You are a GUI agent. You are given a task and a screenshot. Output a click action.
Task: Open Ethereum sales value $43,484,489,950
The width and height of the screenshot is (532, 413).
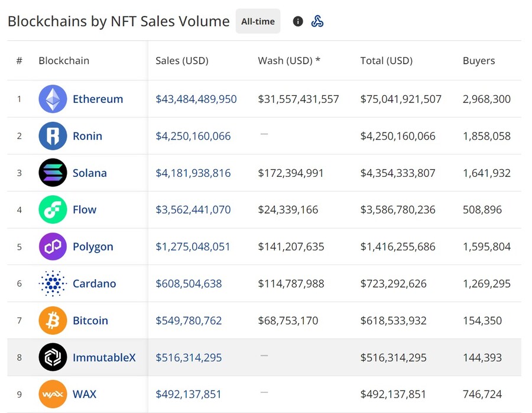pos(196,99)
